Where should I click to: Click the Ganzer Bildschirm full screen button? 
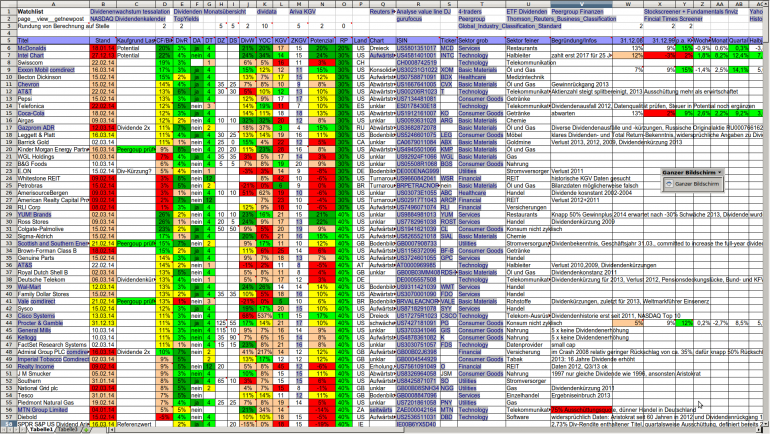pyautogui.click(x=692, y=184)
